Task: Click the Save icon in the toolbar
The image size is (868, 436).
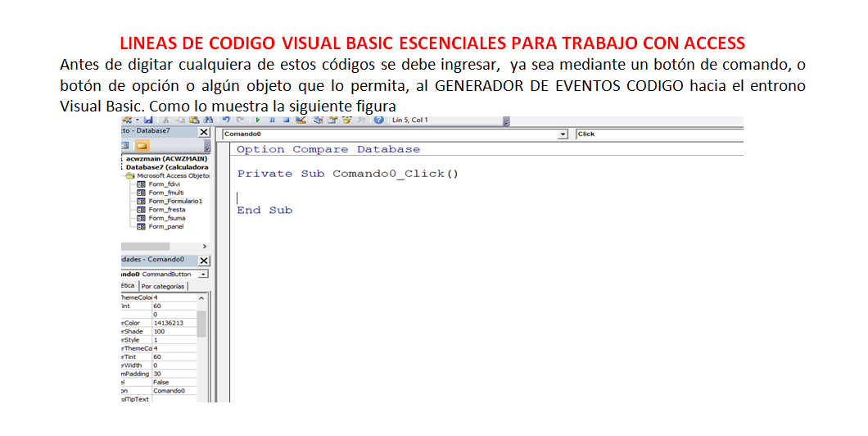Action: click(147, 120)
